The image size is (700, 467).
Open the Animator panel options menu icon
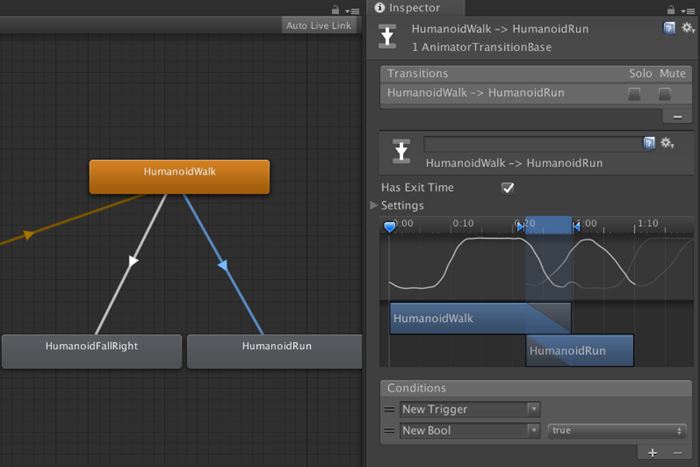point(352,9)
